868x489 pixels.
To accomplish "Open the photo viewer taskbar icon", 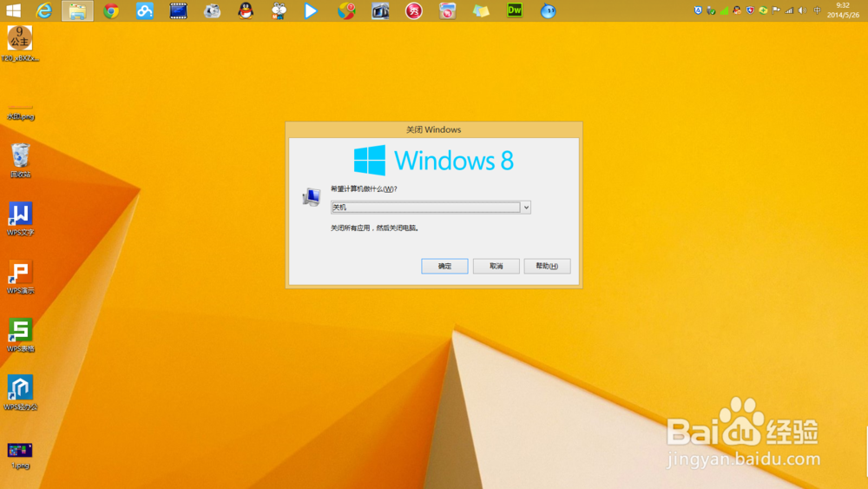I will pyautogui.click(x=380, y=10).
